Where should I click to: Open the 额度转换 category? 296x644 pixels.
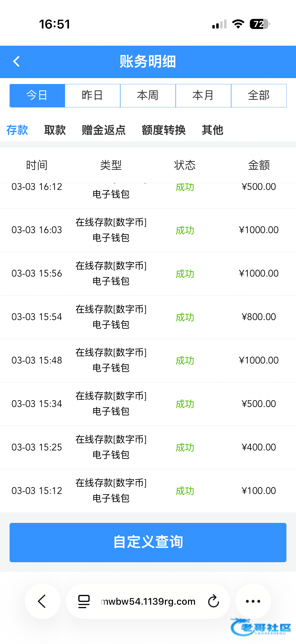[164, 130]
